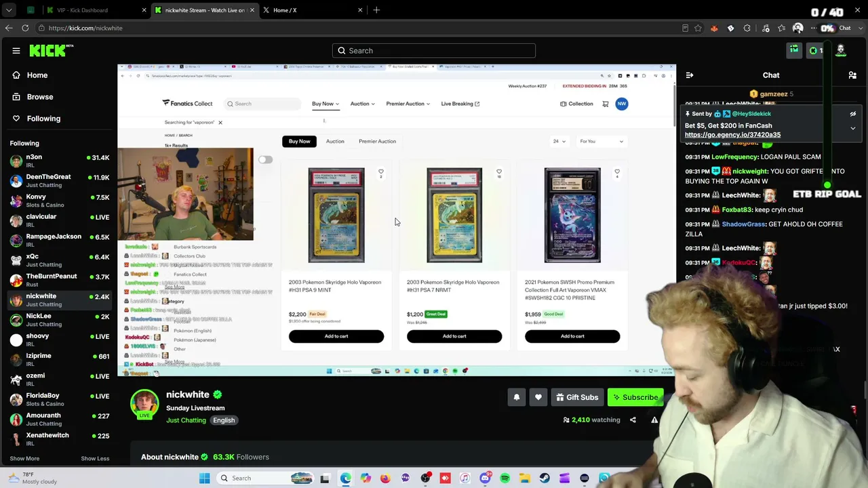Screen dimensions: 868x488
Task: Reload the current page
Action: (x=25, y=28)
